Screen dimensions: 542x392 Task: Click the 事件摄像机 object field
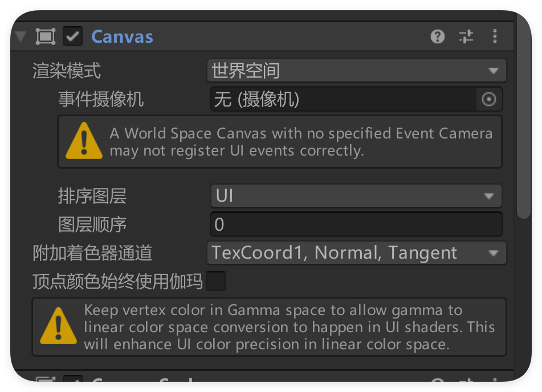coord(343,100)
